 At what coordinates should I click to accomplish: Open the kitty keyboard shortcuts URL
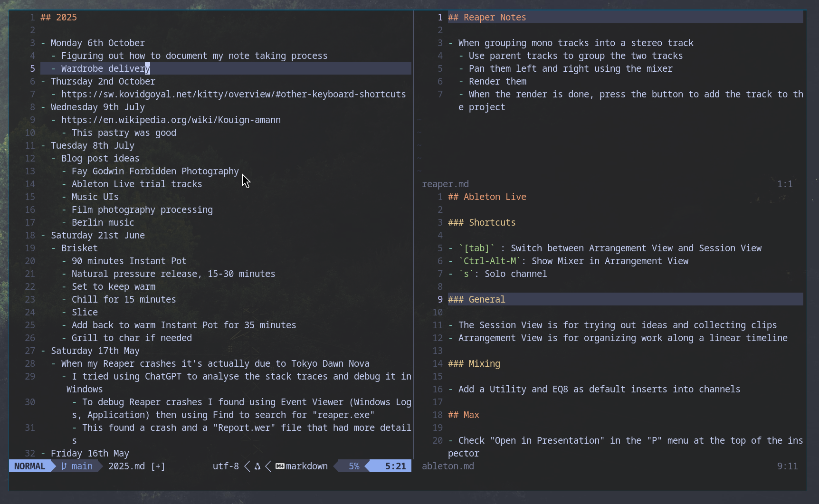coord(233,95)
